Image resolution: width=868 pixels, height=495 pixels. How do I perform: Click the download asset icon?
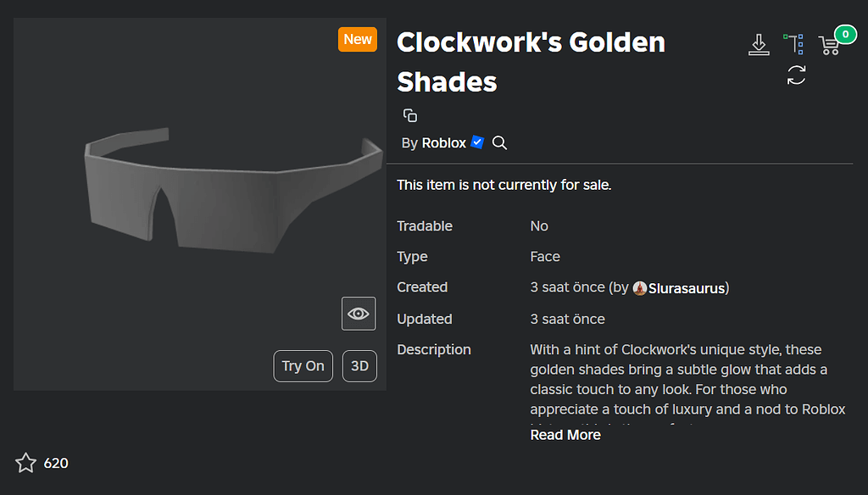click(759, 44)
